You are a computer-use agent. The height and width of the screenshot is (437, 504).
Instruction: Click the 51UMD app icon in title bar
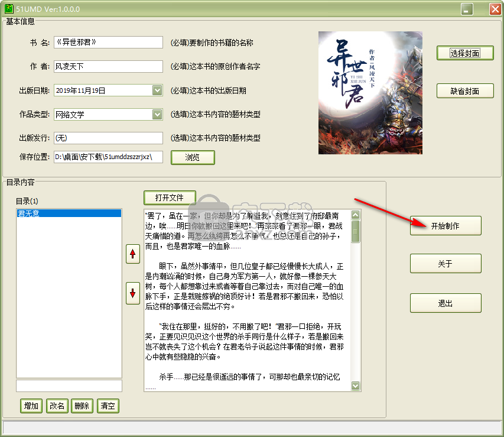point(9,9)
